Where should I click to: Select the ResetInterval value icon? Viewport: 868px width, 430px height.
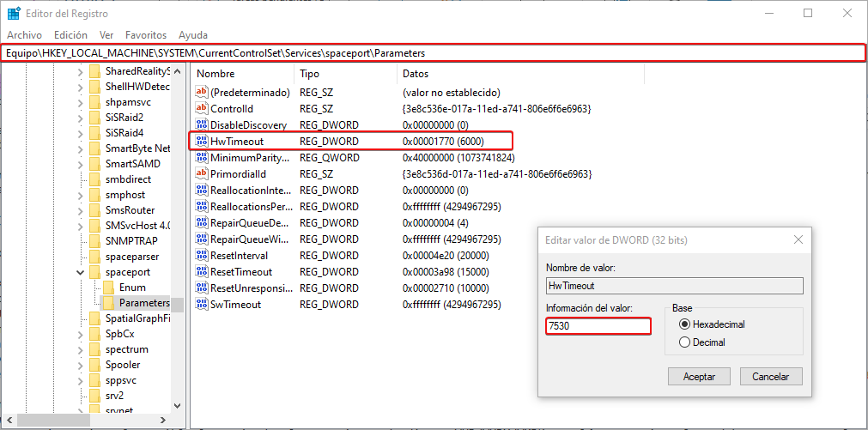point(202,256)
